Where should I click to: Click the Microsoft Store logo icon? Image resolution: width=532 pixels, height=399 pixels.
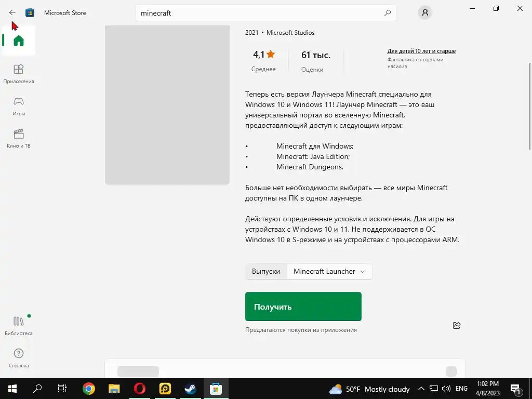tap(30, 13)
